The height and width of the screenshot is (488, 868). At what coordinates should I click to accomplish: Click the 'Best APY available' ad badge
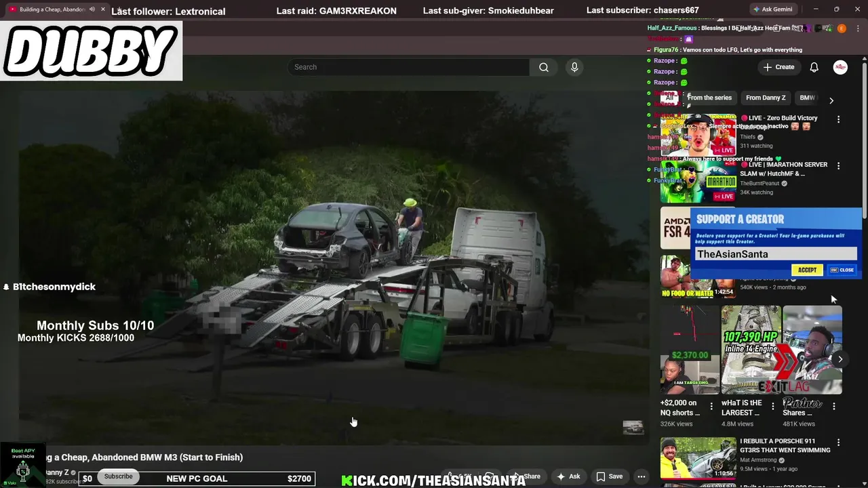tap(23, 465)
